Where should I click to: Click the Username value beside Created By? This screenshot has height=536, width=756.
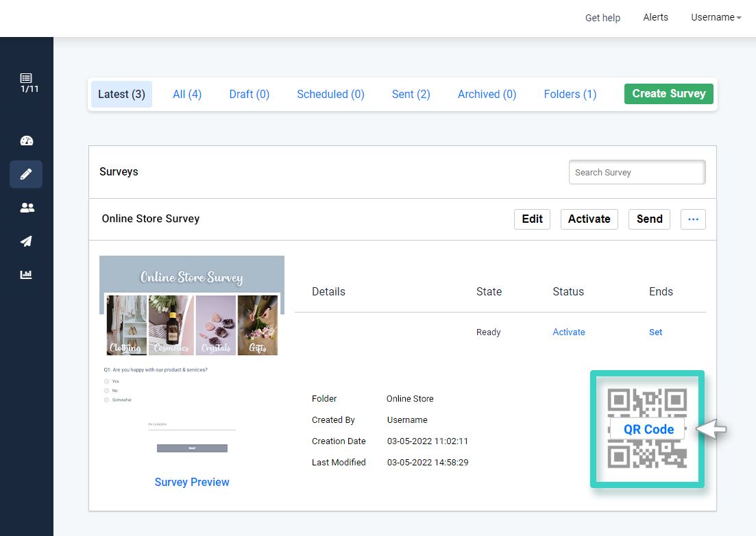tap(407, 420)
